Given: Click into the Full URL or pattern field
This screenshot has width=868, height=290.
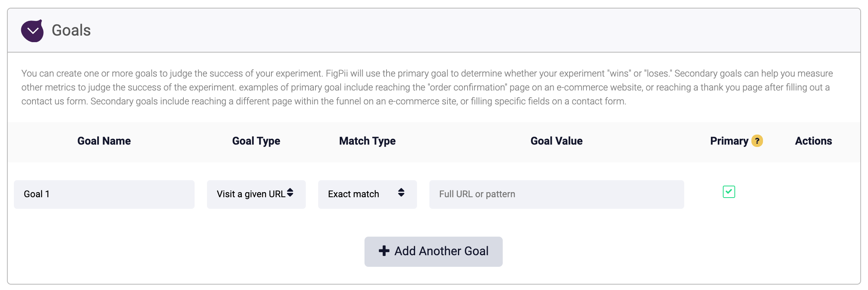Looking at the screenshot, I should pos(556,194).
